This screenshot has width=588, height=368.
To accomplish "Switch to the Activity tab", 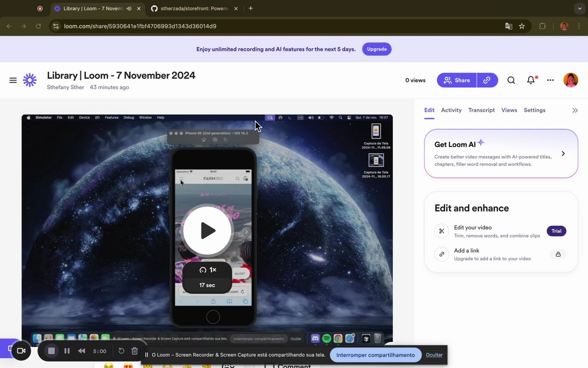I will pos(451,110).
